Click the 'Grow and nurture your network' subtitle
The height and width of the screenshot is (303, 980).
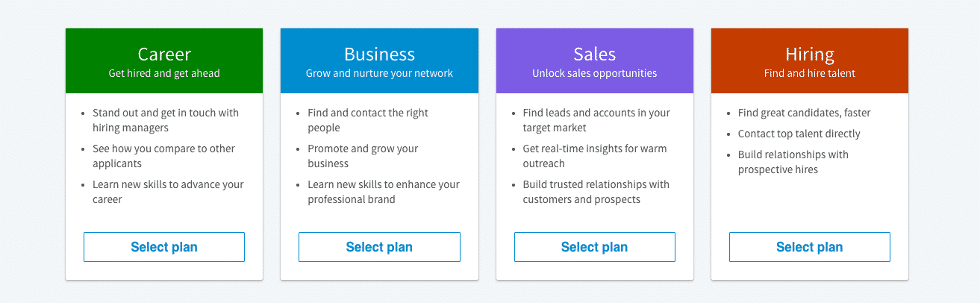tap(379, 73)
